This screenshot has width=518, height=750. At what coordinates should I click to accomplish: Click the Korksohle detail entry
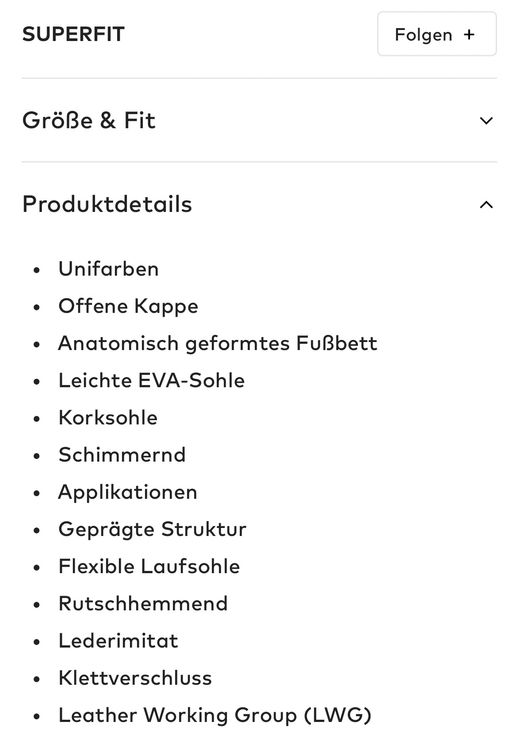[108, 418]
